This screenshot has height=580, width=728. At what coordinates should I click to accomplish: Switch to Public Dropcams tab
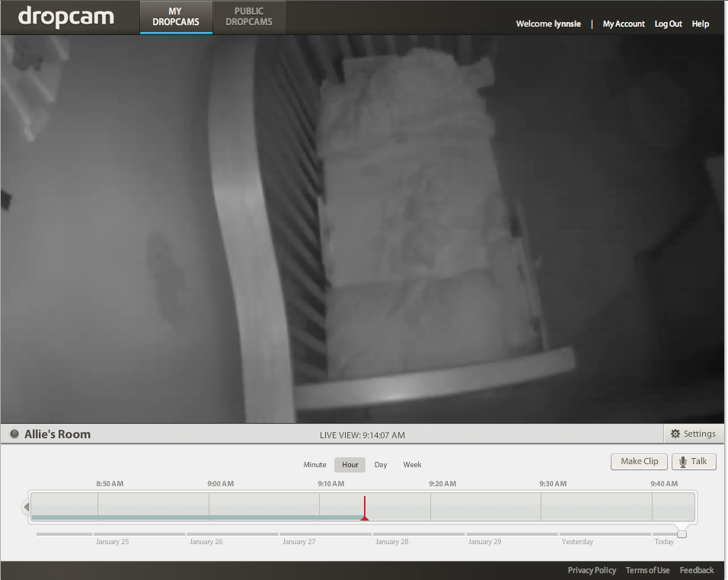pyautogui.click(x=249, y=17)
